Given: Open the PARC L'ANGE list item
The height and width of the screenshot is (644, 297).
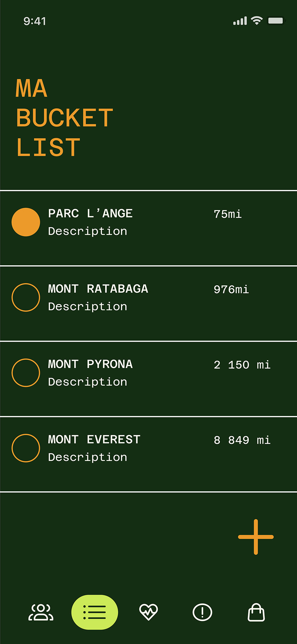Looking at the screenshot, I should coord(148,228).
